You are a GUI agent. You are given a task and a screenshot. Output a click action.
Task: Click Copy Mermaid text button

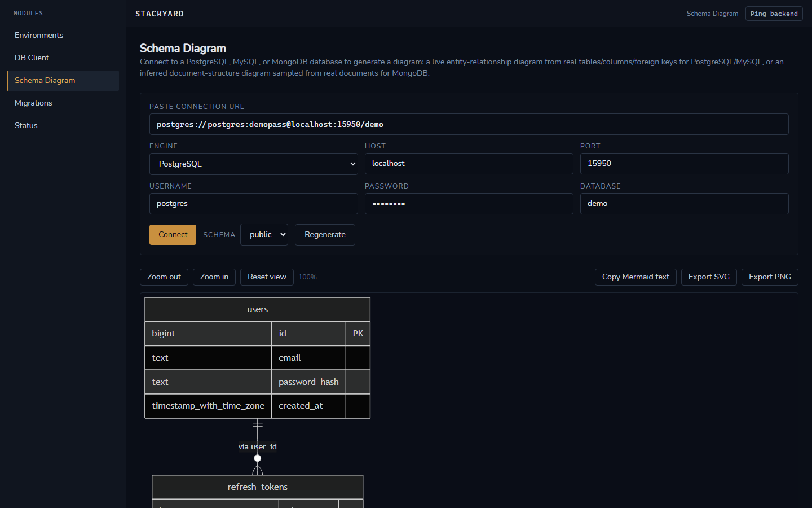(x=636, y=277)
